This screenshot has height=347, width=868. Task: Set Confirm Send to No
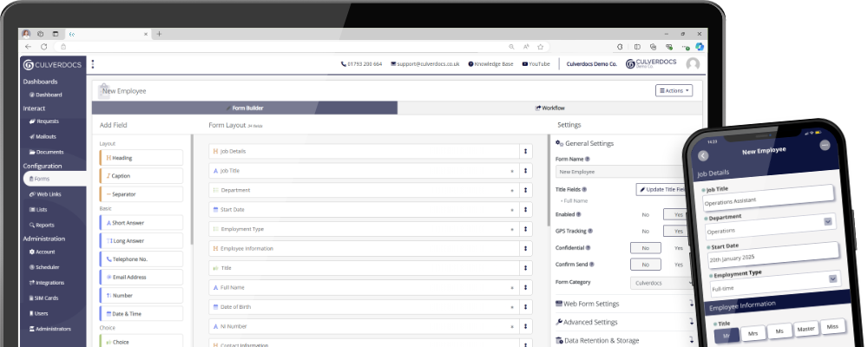click(x=646, y=265)
